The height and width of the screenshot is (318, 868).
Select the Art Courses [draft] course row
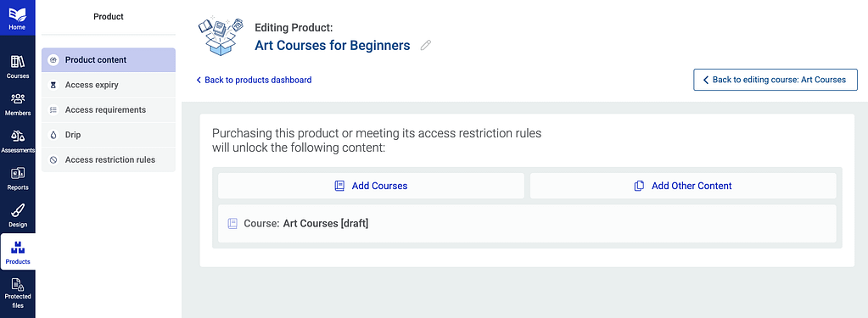coord(527,223)
